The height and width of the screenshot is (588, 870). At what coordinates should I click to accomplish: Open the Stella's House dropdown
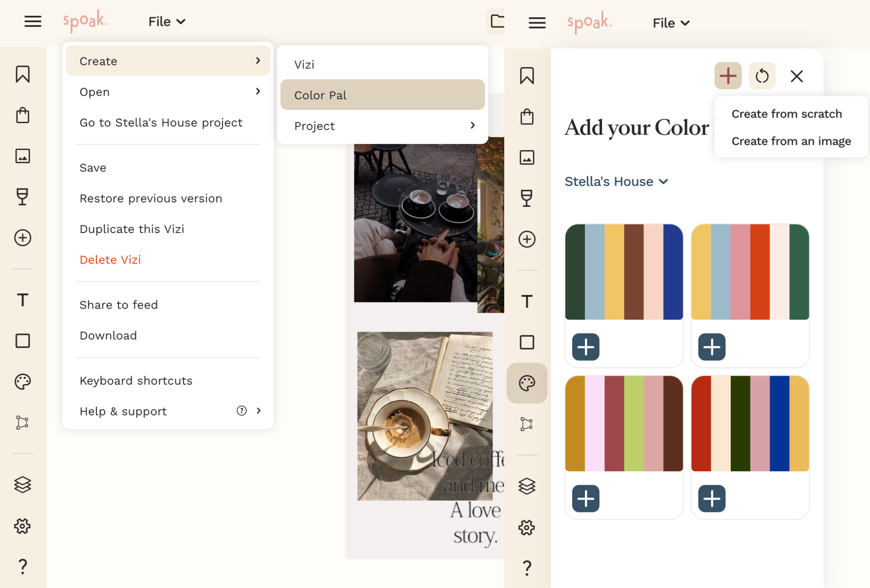[x=616, y=181]
